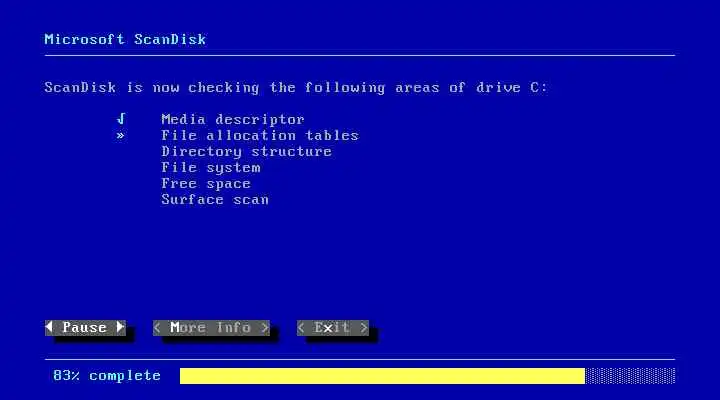The height and width of the screenshot is (400, 720).
Task: Click the yellow filled progress bar
Action: (x=382, y=376)
